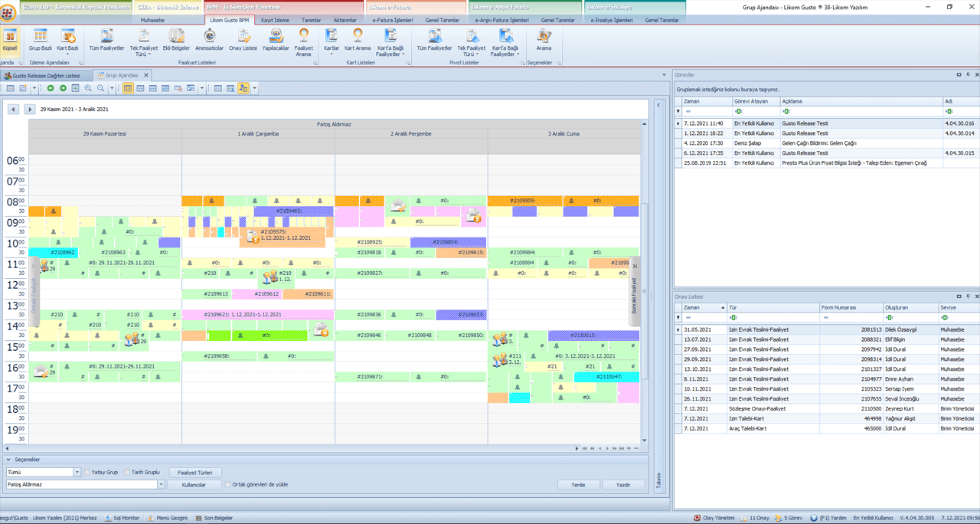Expand the Fatoş Aldırmaz user dropdown
The height and width of the screenshot is (524, 980).
[x=161, y=485]
